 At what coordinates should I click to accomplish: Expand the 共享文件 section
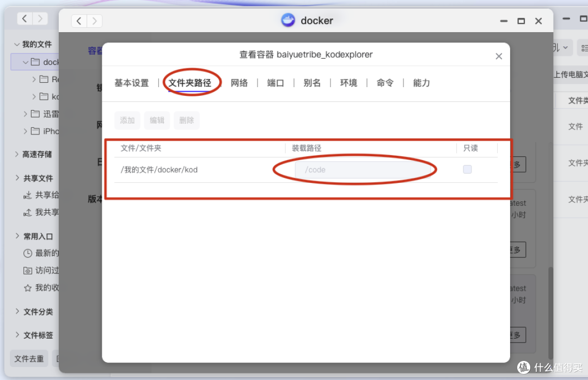point(17,178)
